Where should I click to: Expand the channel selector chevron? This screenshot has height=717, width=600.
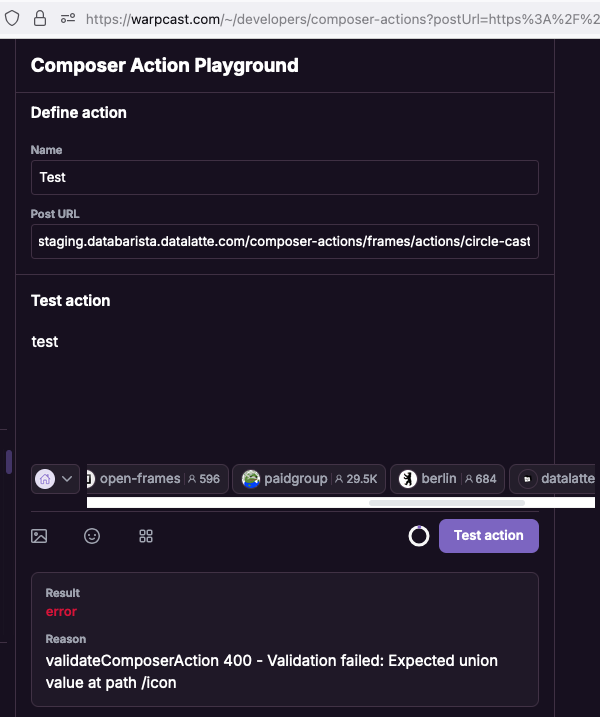point(67,479)
